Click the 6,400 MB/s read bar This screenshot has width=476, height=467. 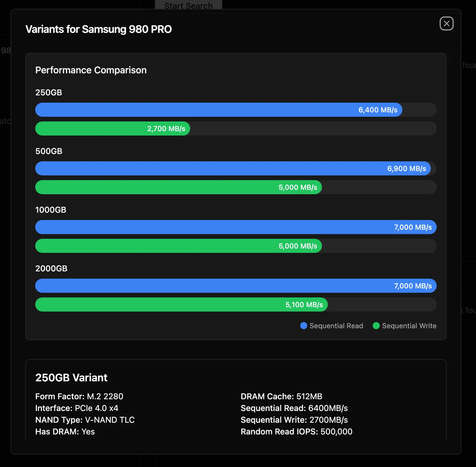click(x=219, y=110)
